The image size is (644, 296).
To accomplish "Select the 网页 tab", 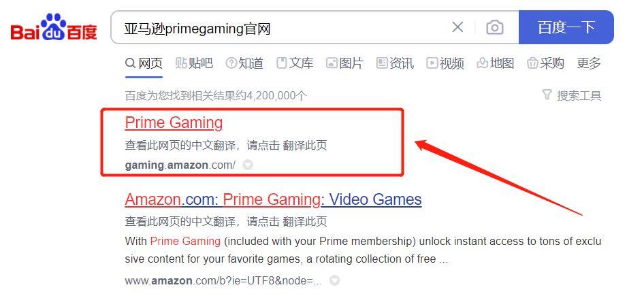I will pyautogui.click(x=144, y=63).
